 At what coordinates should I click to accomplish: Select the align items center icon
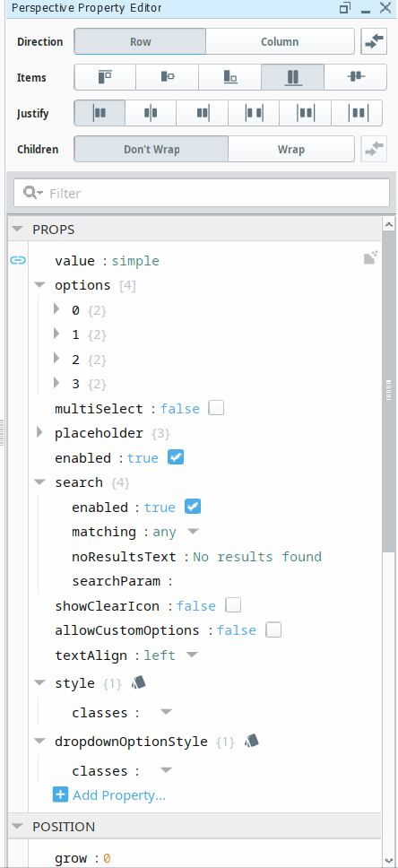pyautogui.click(x=167, y=77)
